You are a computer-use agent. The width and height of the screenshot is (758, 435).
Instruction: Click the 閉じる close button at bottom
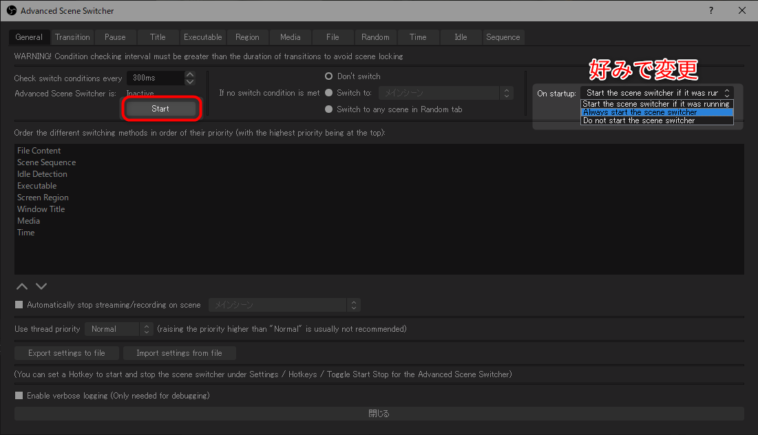[379, 413]
